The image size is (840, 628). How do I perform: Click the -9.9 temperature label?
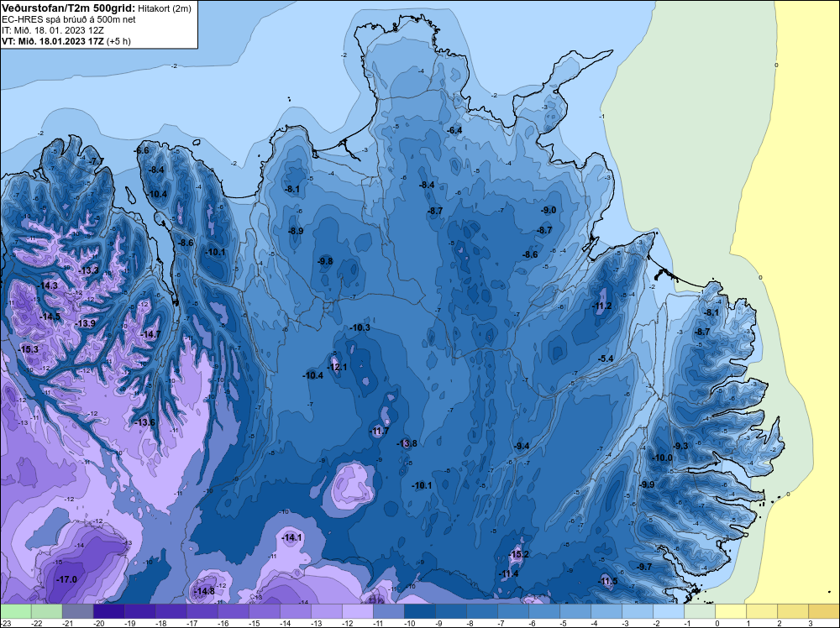pyautogui.click(x=647, y=484)
